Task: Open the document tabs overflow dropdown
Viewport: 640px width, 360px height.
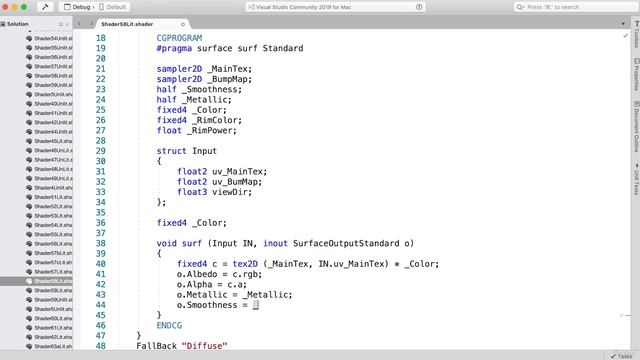Action: (623, 24)
